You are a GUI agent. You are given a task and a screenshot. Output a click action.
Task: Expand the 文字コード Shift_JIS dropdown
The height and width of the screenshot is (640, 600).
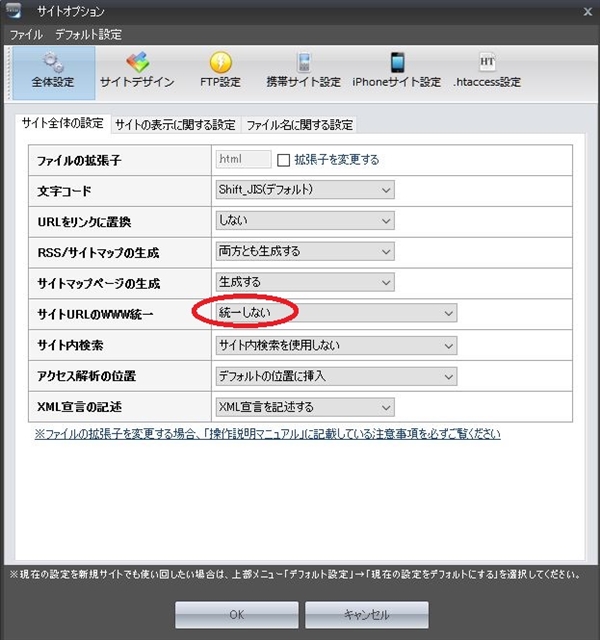point(305,190)
